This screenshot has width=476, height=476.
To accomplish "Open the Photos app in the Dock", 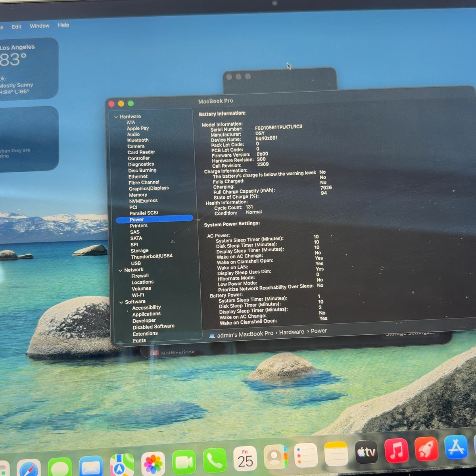I will 153,464.
